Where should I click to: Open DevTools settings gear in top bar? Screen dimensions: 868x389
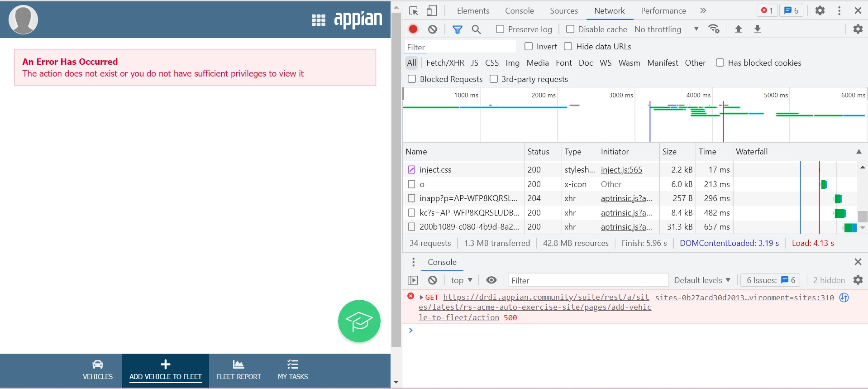pyautogui.click(x=820, y=10)
